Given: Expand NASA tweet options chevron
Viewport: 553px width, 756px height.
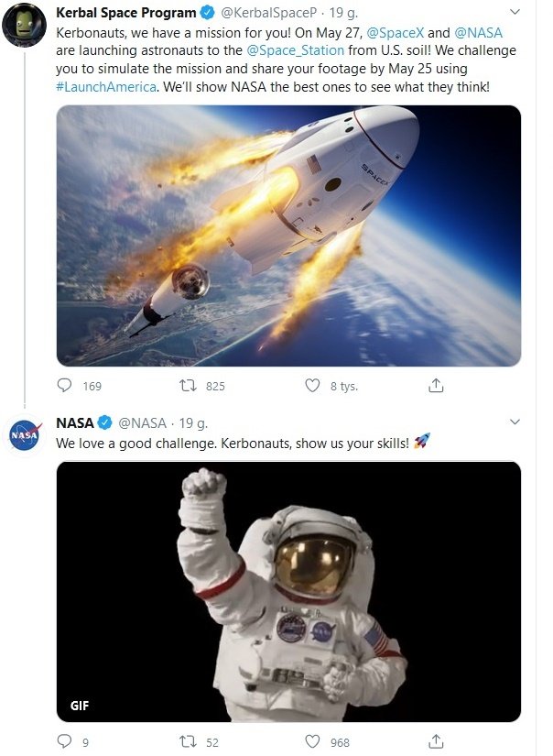Looking at the screenshot, I should (514, 422).
